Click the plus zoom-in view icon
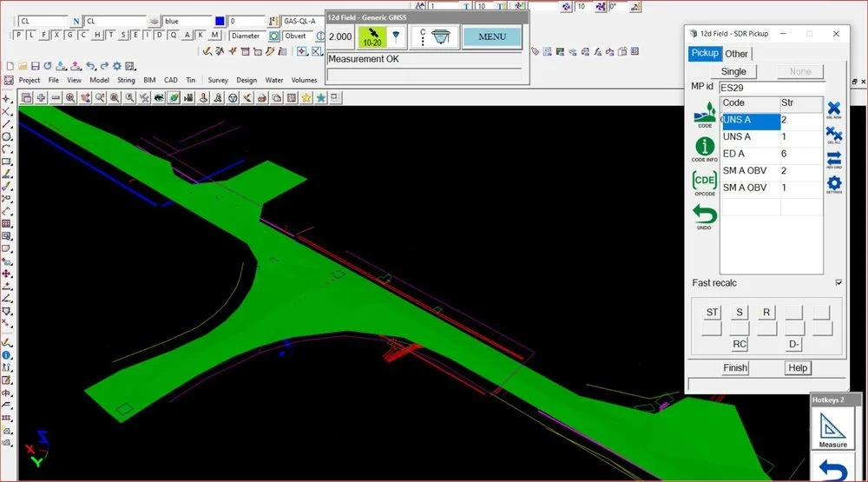868x482 pixels. pos(41,98)
